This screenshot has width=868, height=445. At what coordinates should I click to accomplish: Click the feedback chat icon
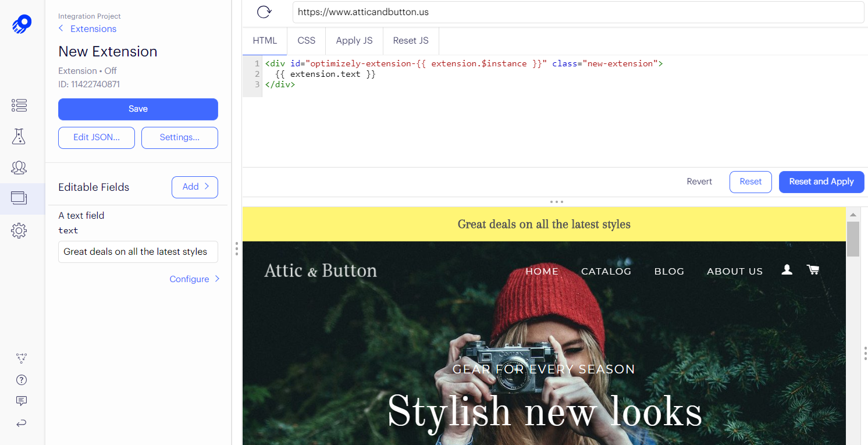[22, 401]
